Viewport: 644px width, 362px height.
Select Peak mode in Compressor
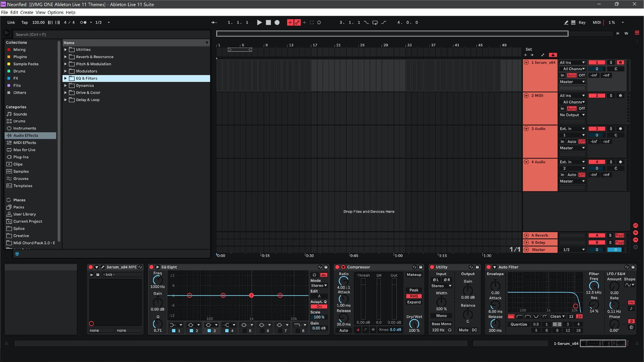tap(414, 290)
